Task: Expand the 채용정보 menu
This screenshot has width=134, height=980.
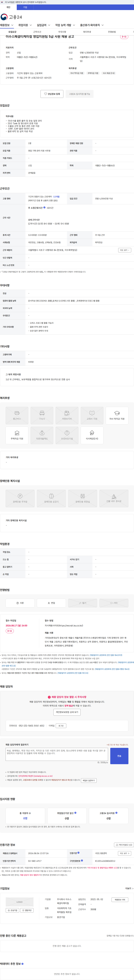Action: click(x=7, y=25)
